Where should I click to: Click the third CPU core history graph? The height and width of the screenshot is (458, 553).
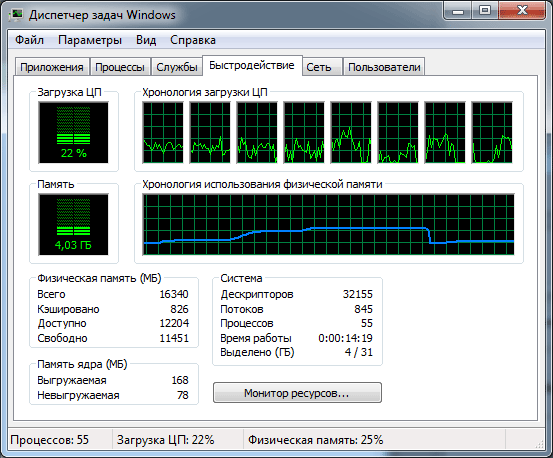[257, 133]
